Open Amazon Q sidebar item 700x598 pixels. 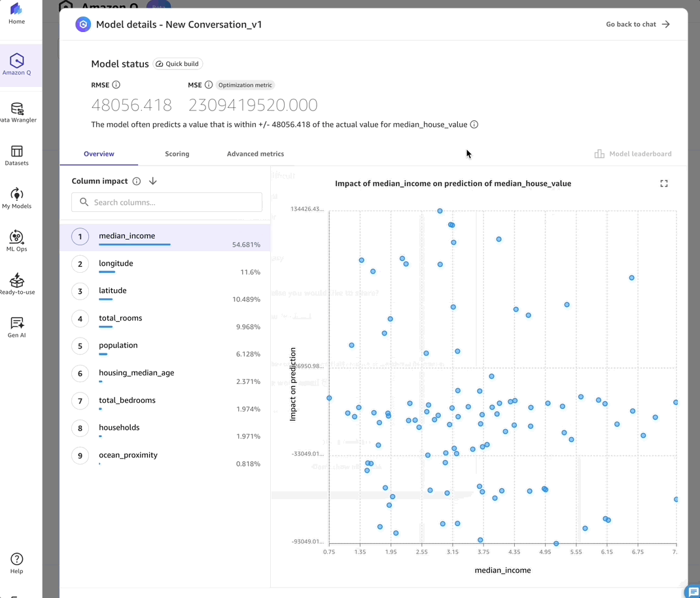16,65
